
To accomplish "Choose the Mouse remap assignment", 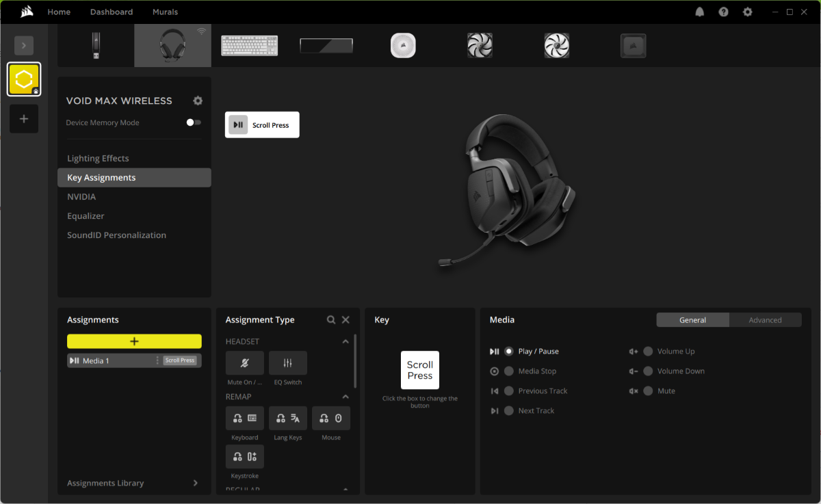I will [331, 419].
